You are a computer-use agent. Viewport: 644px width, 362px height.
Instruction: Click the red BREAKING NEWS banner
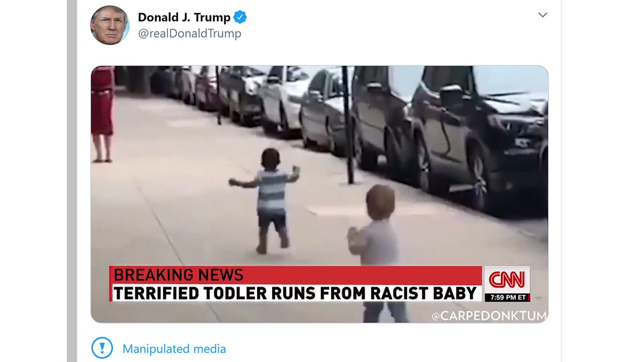[x=296, y=275]
